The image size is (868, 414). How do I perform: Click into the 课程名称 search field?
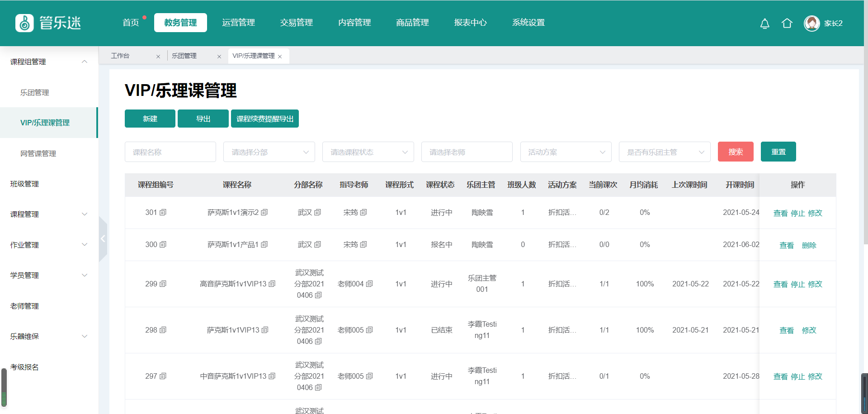(170, 152)
